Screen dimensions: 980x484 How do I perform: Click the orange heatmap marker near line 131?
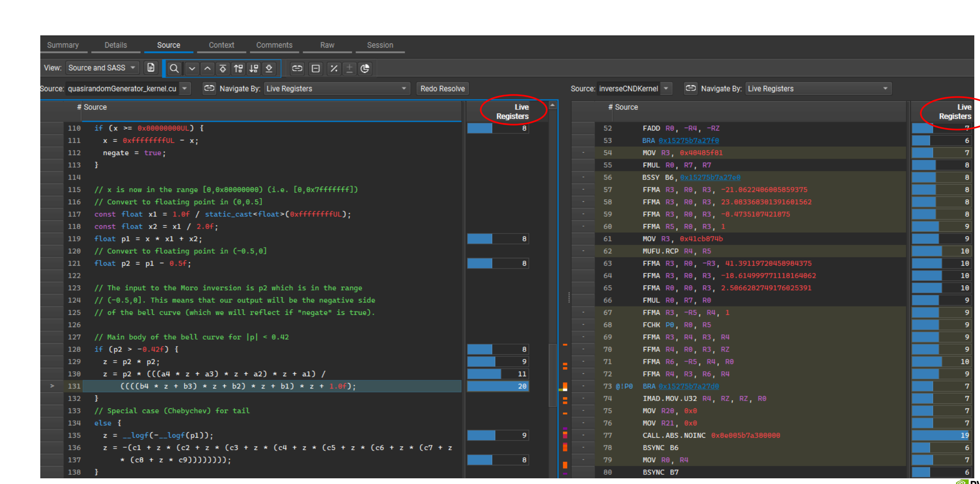point(565,386)
